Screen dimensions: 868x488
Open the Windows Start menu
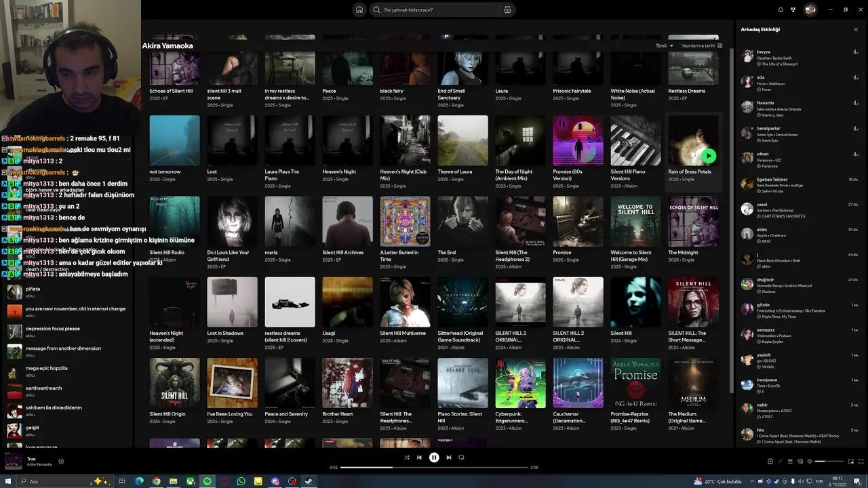(x=7, y=481)
